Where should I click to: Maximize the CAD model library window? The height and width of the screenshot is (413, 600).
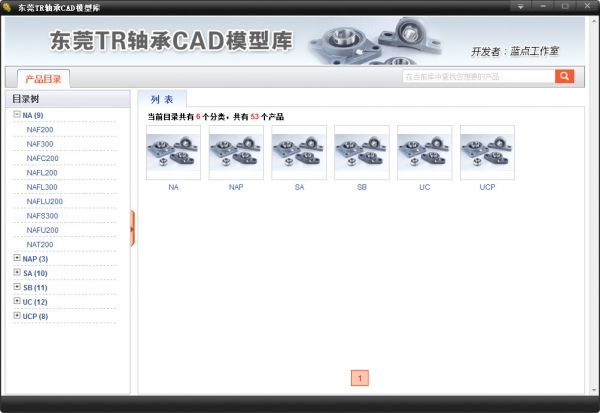pyautogui.click(x=565, y=7)
